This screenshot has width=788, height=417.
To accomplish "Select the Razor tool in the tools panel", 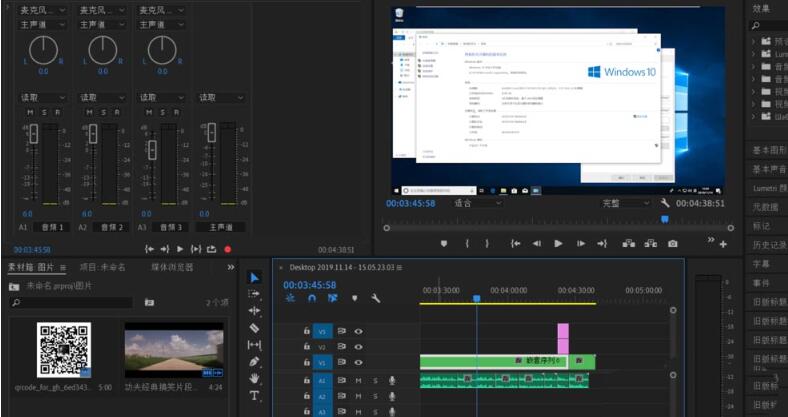I will click(x=254, y=328).
